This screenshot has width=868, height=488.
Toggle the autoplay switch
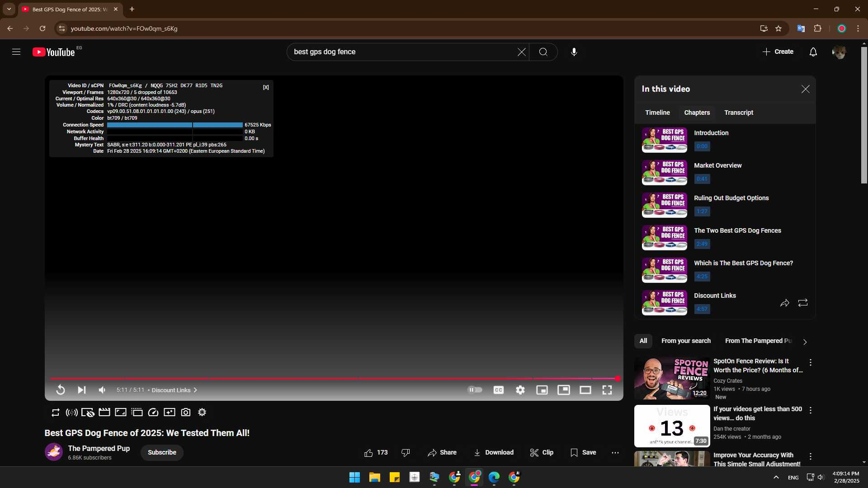click(475, 390)
